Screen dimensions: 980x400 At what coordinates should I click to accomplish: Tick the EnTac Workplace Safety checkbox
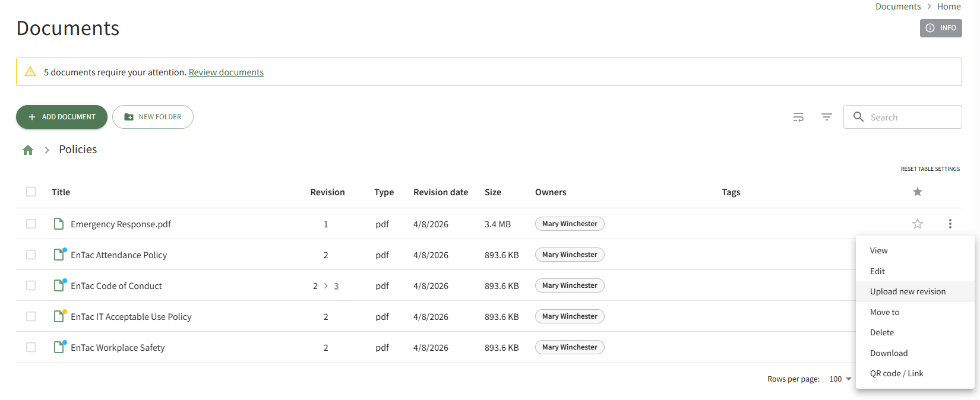[31, 347]
